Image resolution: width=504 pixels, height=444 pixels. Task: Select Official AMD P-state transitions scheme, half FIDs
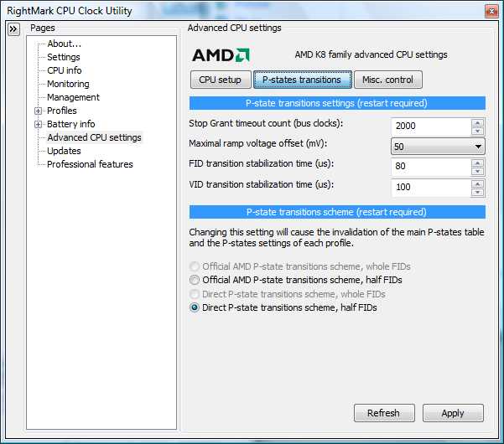[296, 280]
